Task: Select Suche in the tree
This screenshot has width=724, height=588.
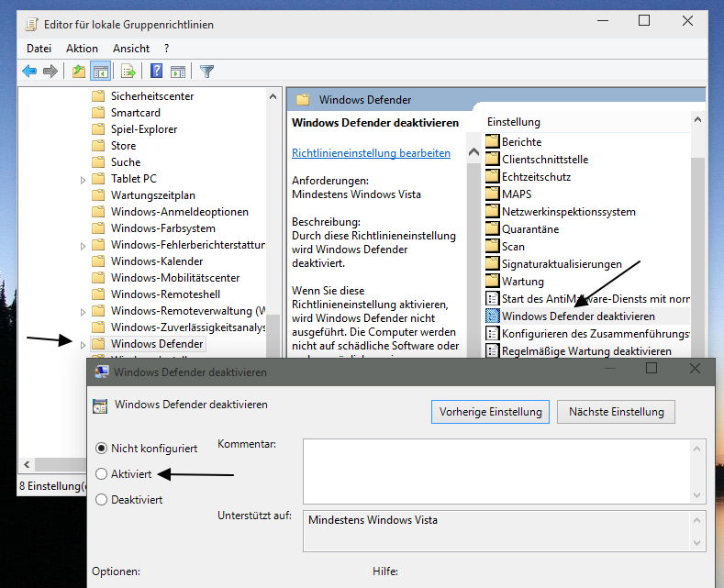Action: tap(126, 162)
